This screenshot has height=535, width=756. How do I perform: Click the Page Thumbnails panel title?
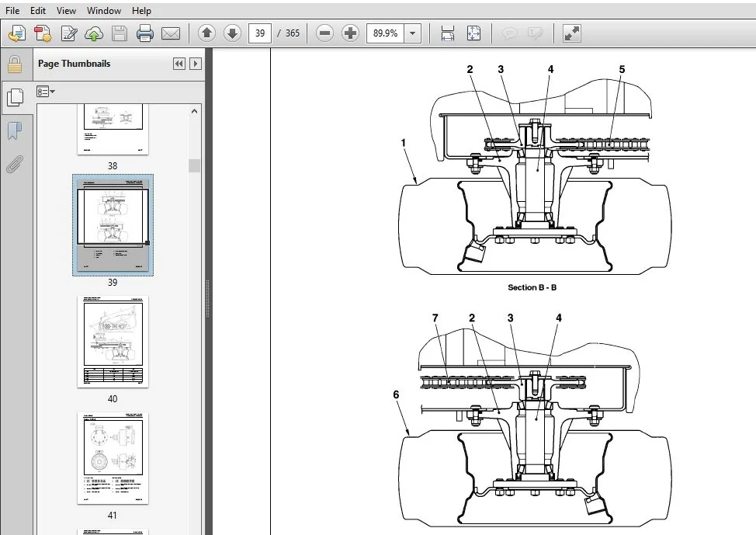(75, 64)
